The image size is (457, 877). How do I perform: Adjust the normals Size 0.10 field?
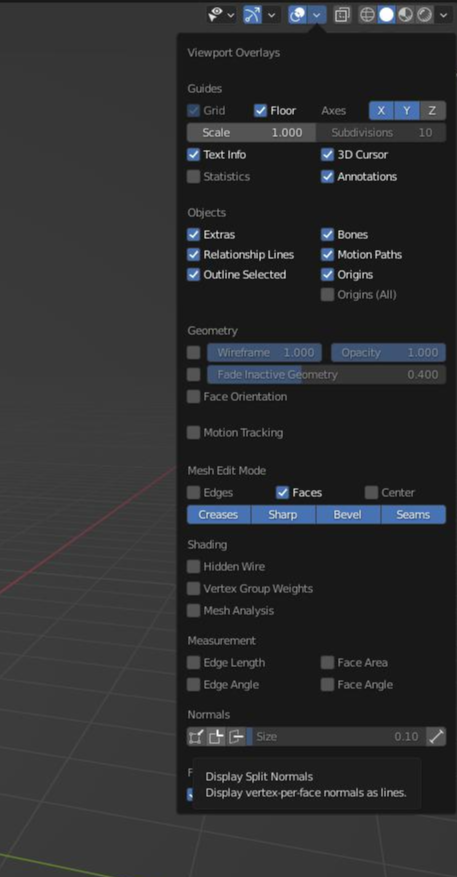[336, 737]
